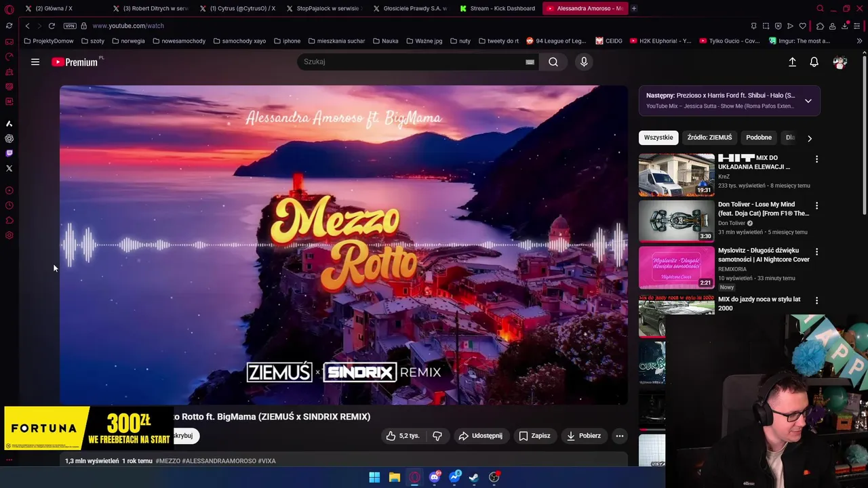Open the GX Corner gamepad sidebar icon
Image resolution: width=868 pixels, height=488 pixels.
[x=9, y=42]
